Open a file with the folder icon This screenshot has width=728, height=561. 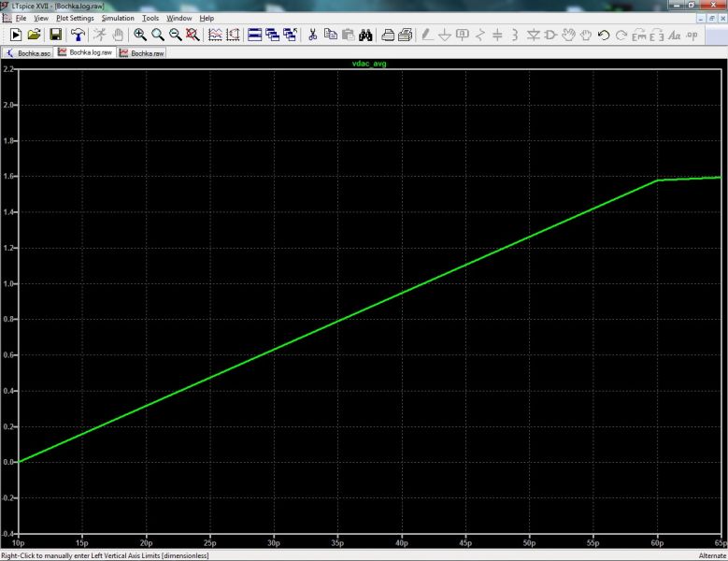point(34,35)
